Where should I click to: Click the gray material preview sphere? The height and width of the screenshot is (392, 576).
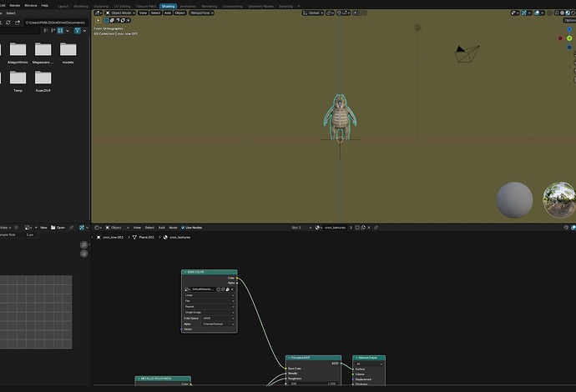[x=514, y=200]
